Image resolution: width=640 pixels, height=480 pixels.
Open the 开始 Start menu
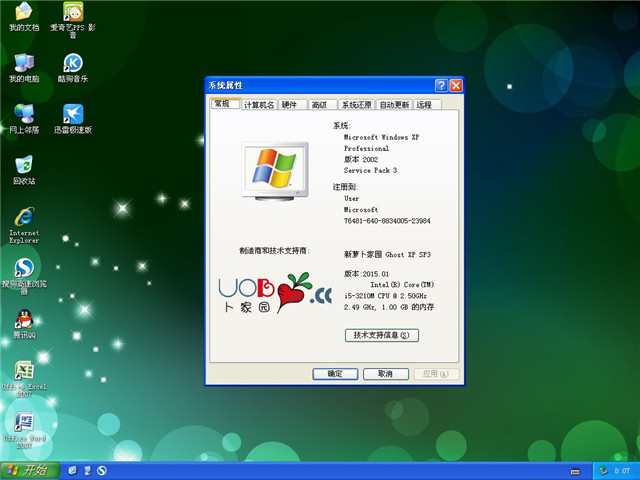tap(29, 470)
